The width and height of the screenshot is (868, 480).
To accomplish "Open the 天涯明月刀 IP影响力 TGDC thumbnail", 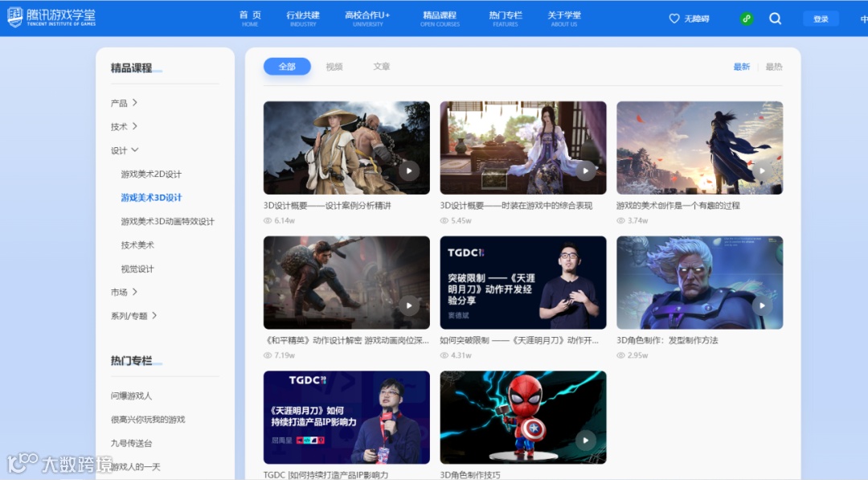I will (x=346, y=417).
